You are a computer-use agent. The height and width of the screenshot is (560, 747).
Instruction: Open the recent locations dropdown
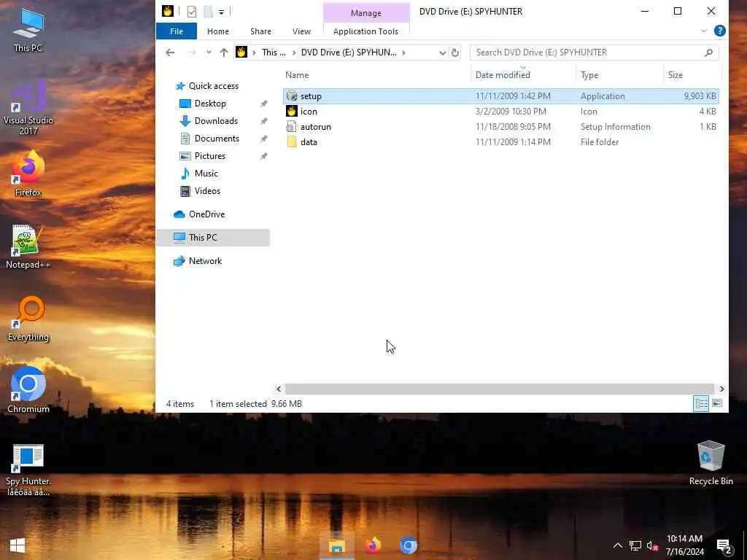point(209,52)
